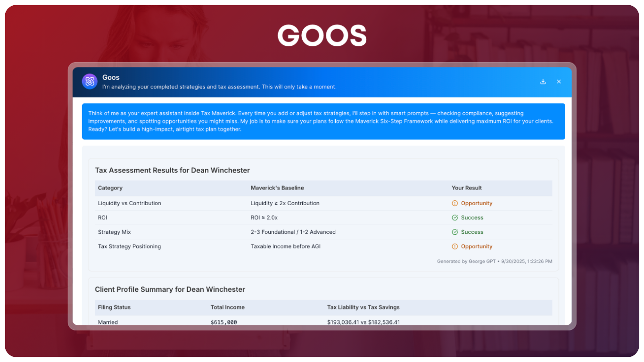Expand the Client Profile Summary section

point(170,289)
